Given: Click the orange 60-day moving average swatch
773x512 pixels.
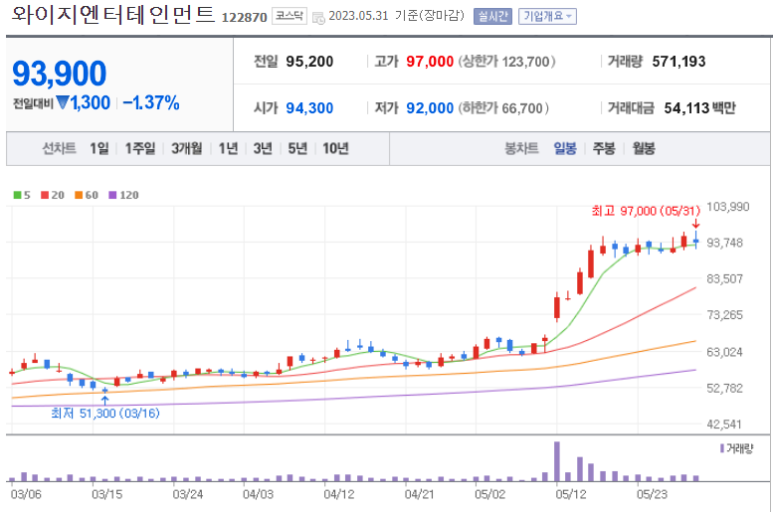Looking at the screenshot, I should click(78, 195).
